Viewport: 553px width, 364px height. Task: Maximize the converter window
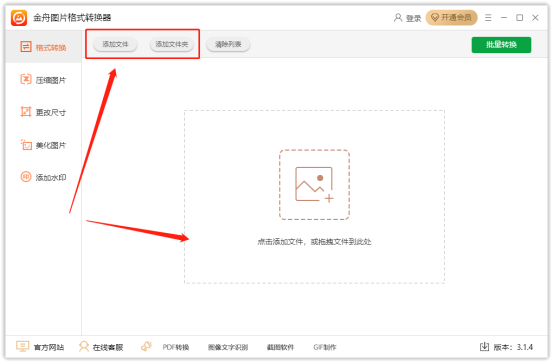519,18
